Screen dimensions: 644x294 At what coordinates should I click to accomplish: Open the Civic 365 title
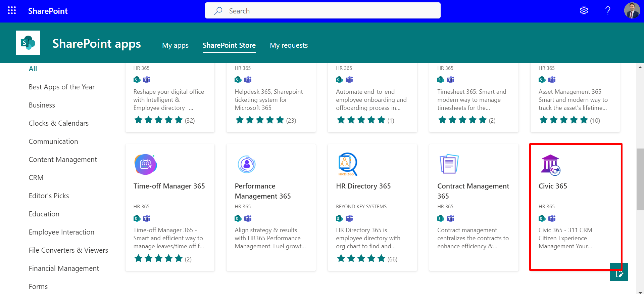click(x=553, y=186)
